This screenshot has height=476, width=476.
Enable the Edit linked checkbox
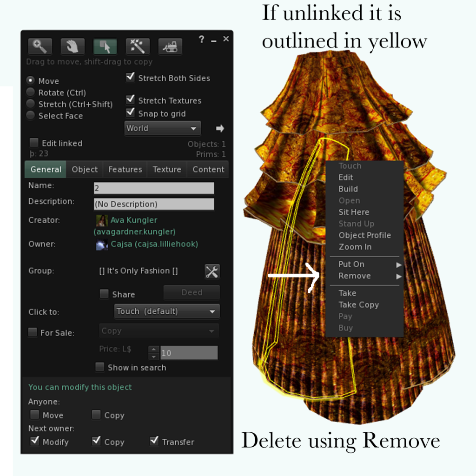click(34, 143)
